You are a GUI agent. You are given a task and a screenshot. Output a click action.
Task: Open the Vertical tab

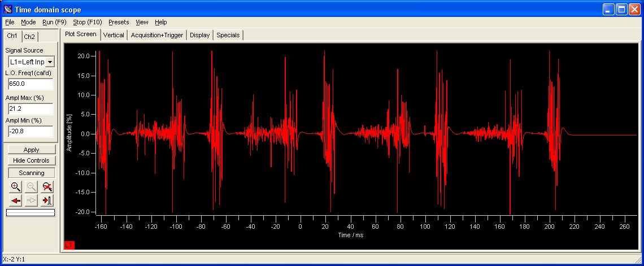(x=114, y=36)
